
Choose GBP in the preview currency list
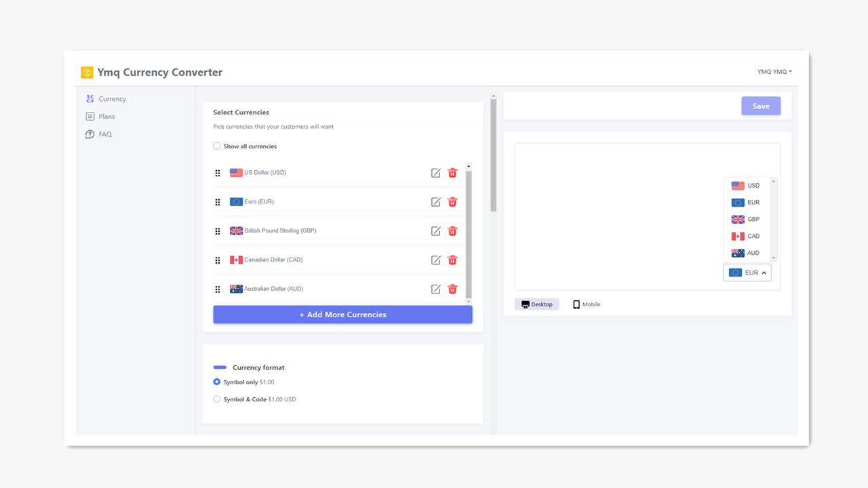coord(746,220)
